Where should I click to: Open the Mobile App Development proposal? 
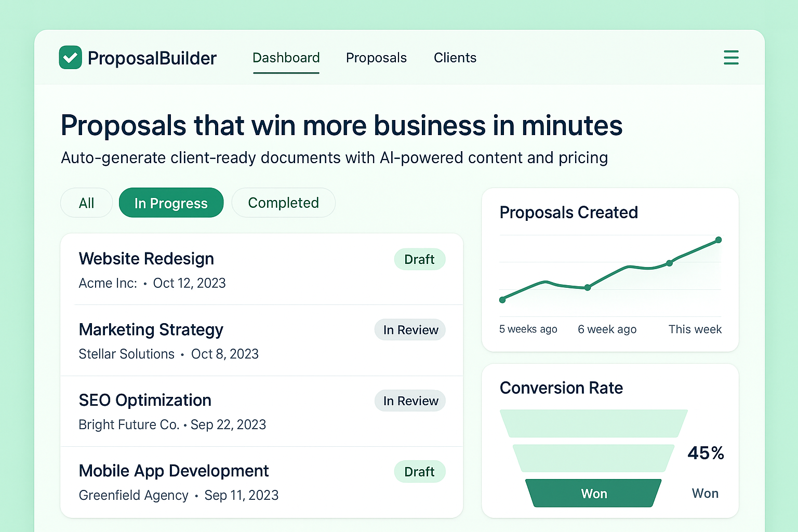(x=174, y=471)
